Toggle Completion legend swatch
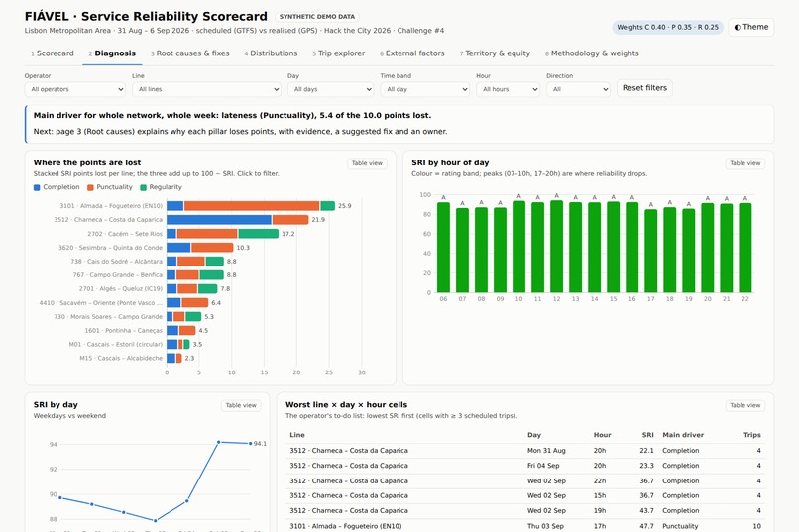Screen dimensions: 799x532 [x=37, y=188]
